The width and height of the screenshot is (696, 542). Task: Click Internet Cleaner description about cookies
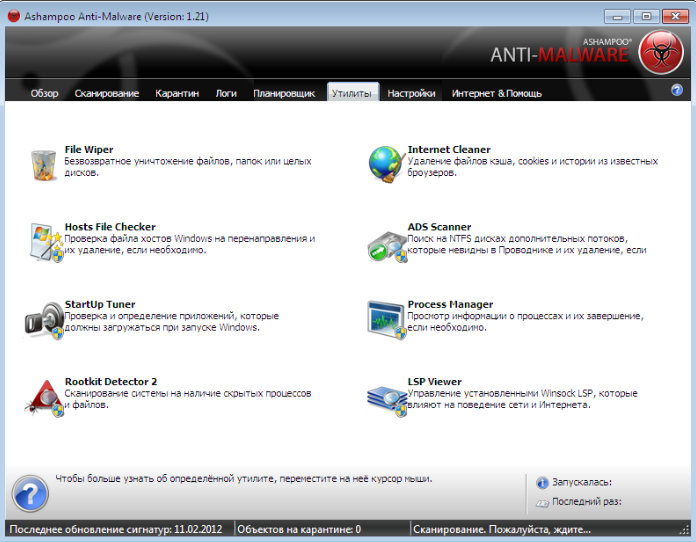coord(533,167)
